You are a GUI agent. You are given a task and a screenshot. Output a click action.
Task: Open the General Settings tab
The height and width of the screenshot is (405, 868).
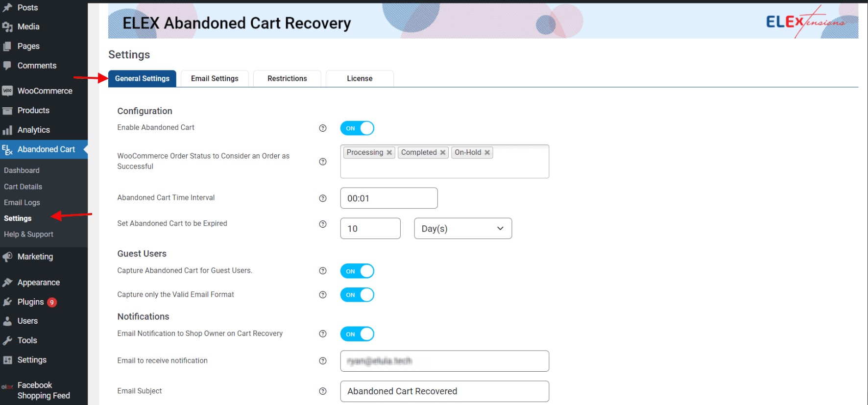142,79
